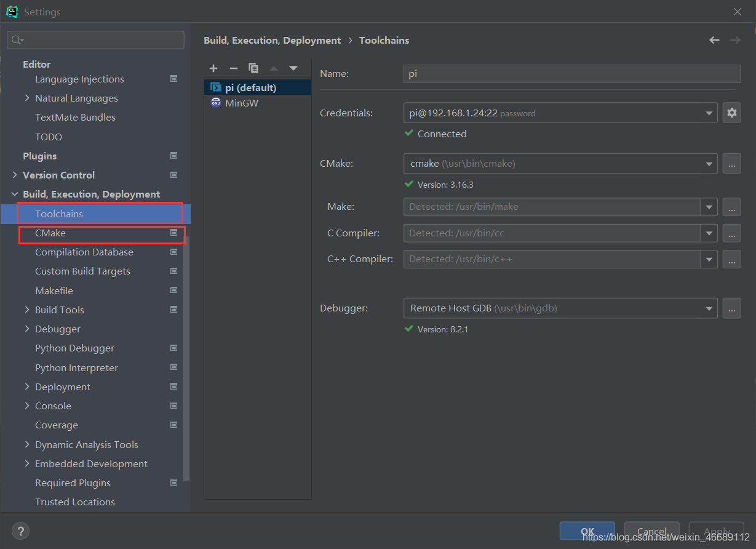Viewport: 756px width, 549px height.
Task: Browse for C++ Compiler path
Action: click(x=731, y=259)
